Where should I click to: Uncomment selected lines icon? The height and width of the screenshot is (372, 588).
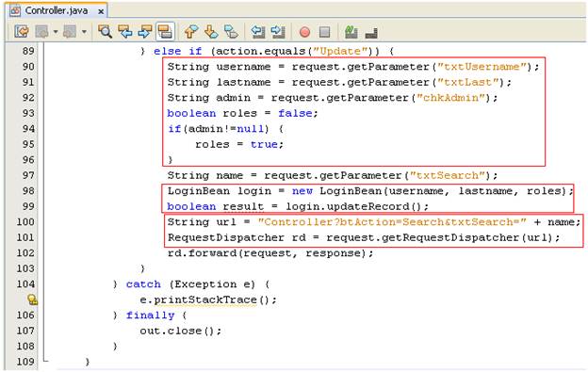pyautogui.click(x=371, y=33)
